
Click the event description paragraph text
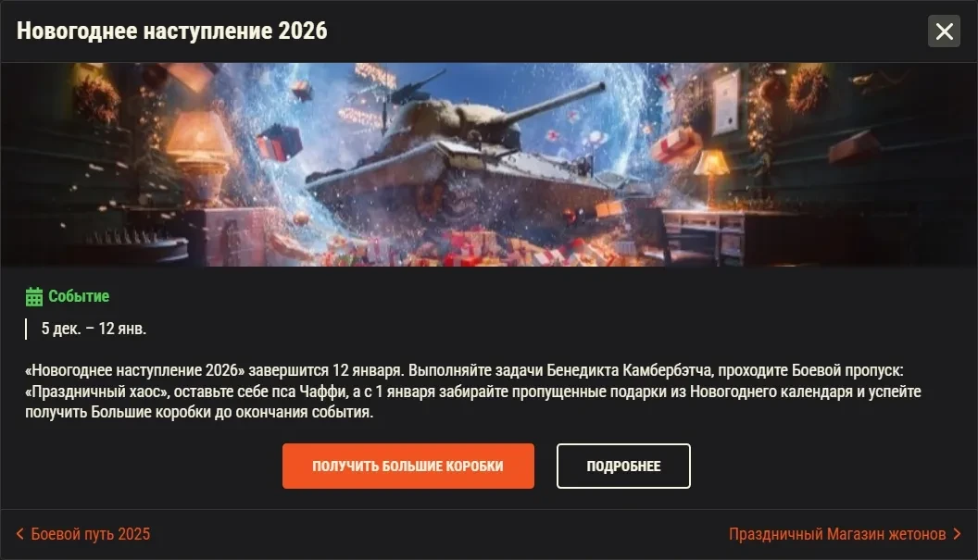472,391
